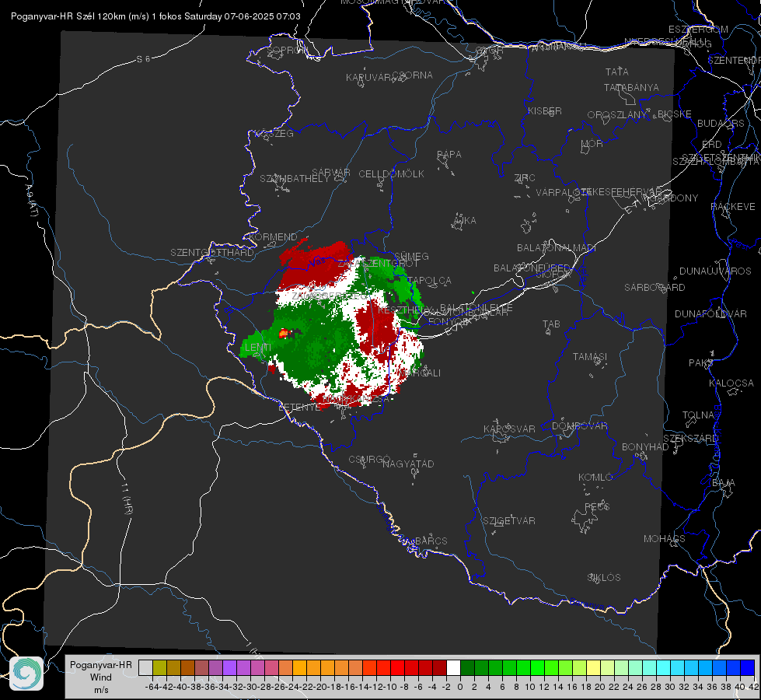This screenshot has height=700, width=761.
Task: Pick the pale yellow legend swatch
Action: point(594,667)
